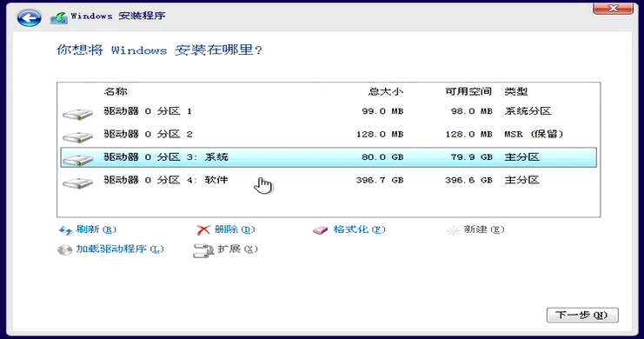Click the drive icon for 分区 2
The image size is (644, 339).
coord(77,136)
